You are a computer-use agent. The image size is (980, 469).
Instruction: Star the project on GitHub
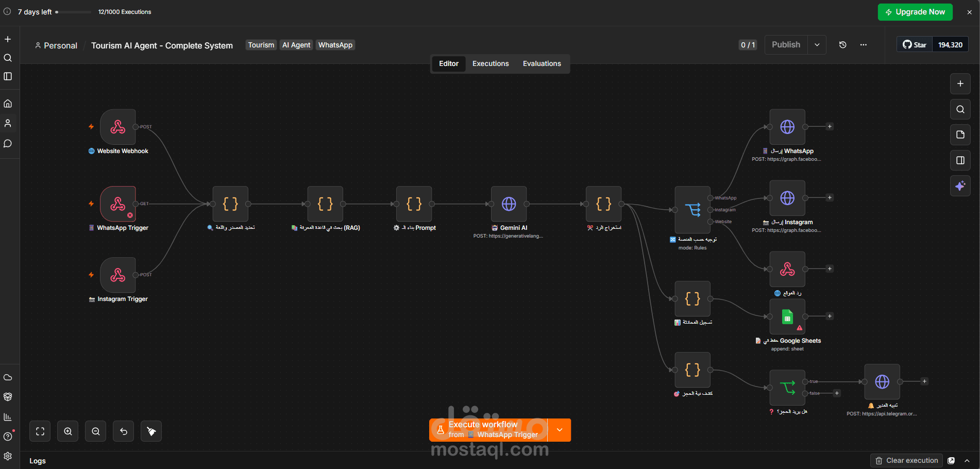915,45
